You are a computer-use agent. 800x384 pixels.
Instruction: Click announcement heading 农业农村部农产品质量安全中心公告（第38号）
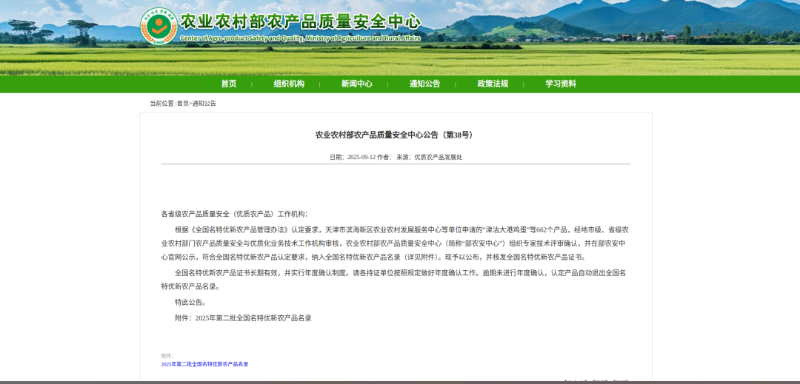pyautogui.click(x=394, y=135)
